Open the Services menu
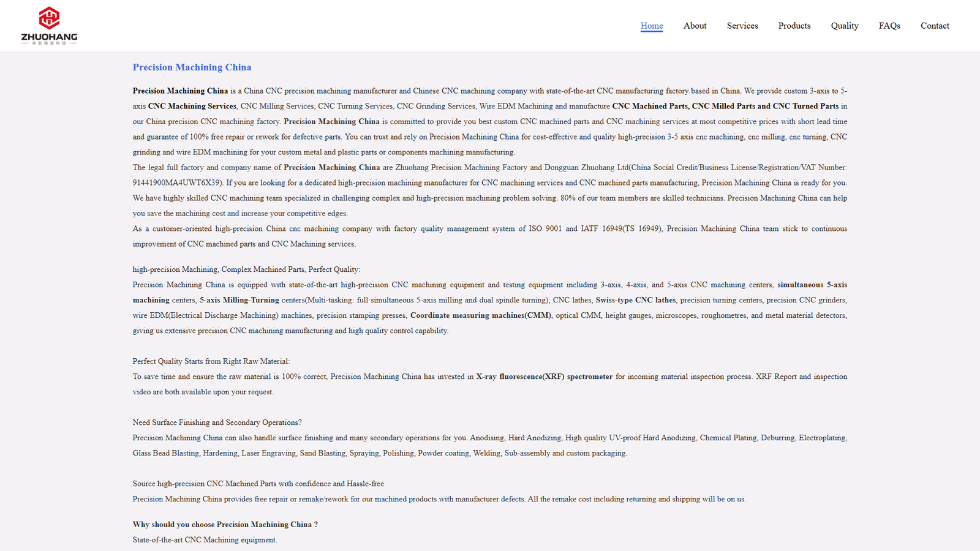 (x=742, y=26)
